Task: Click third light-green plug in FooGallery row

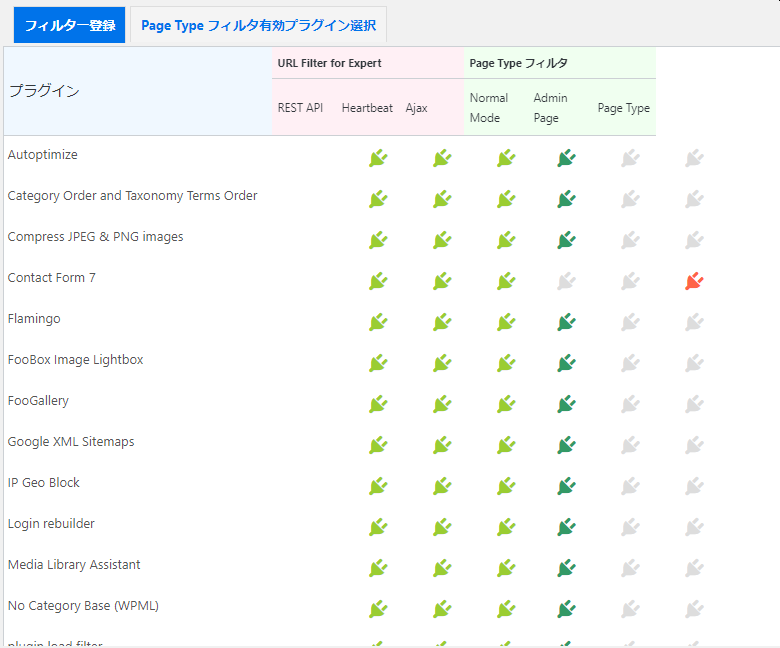Action: (x=506, y=404)
